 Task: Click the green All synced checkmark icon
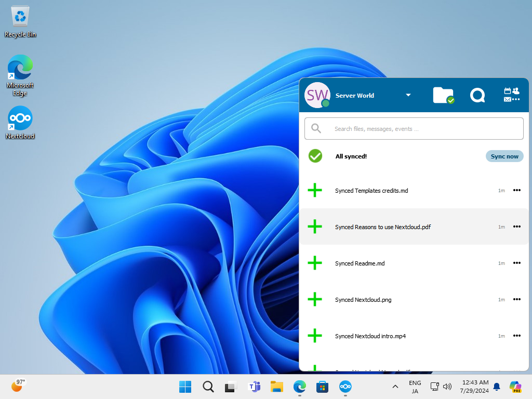pos(315,156)
